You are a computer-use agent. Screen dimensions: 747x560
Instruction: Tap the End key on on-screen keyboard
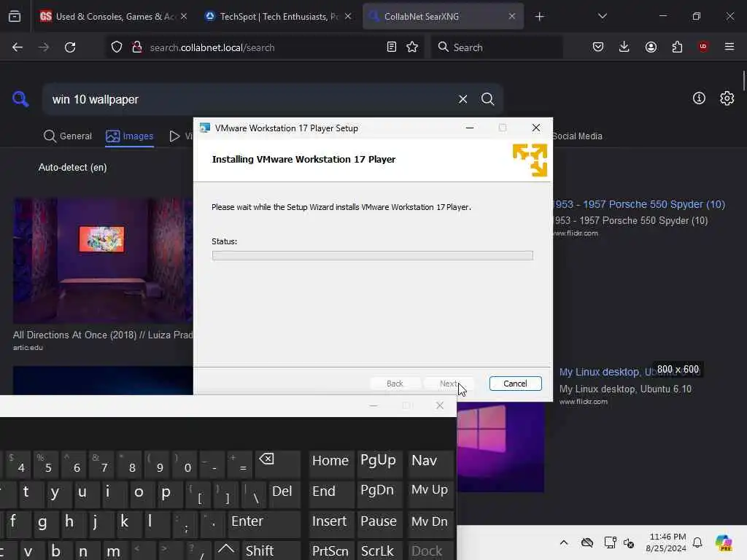330,494
